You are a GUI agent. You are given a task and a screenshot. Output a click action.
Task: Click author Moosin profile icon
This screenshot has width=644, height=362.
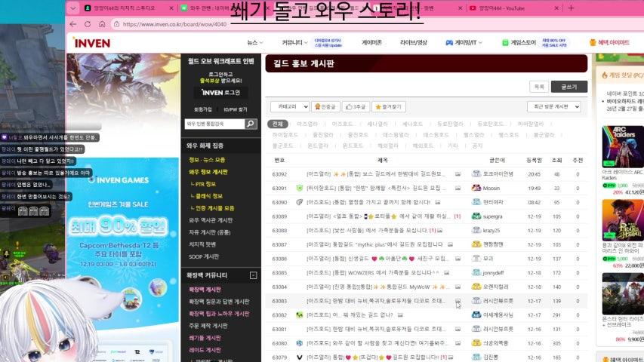(476, 188)
